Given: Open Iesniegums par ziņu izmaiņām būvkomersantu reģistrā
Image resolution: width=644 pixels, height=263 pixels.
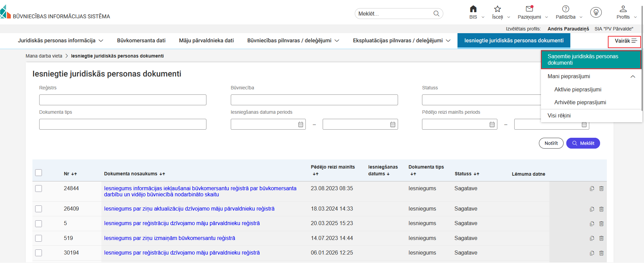Looking at the screenshot, I should (x=170, y=238).
